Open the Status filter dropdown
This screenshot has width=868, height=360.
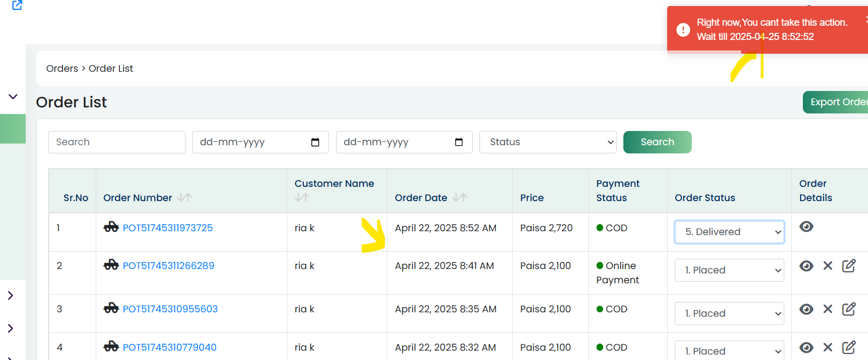tap(548, 142)
